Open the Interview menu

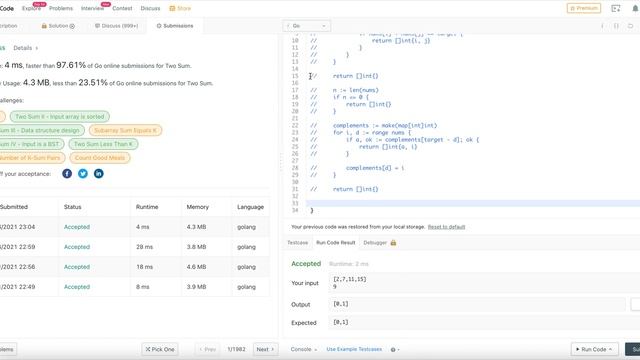[x=92, y=8]
